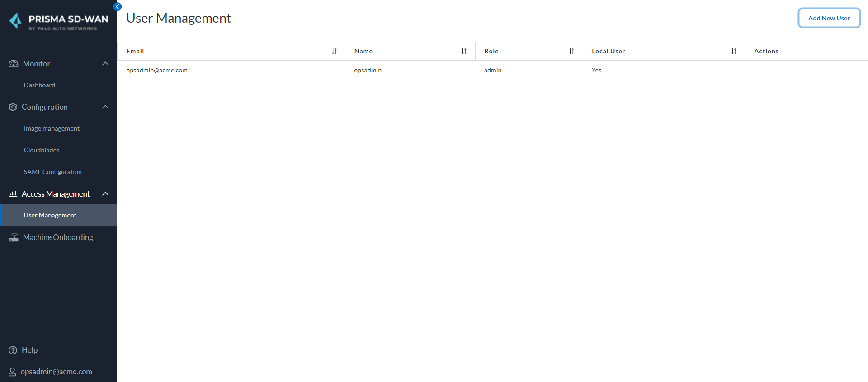The image size is (868, 382).
Task: Click the Yes local user cell
Action: click(597, 70)
